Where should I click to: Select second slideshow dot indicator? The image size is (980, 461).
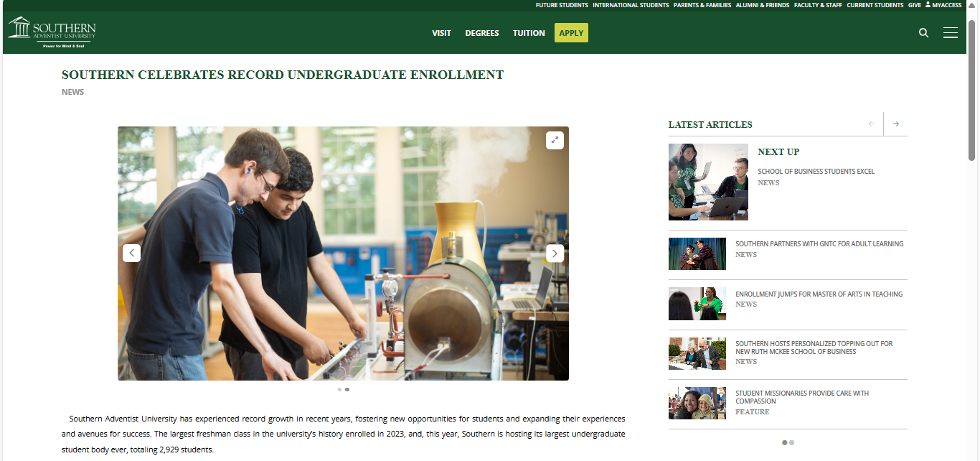pyautogui.click(x=347, y=389)
